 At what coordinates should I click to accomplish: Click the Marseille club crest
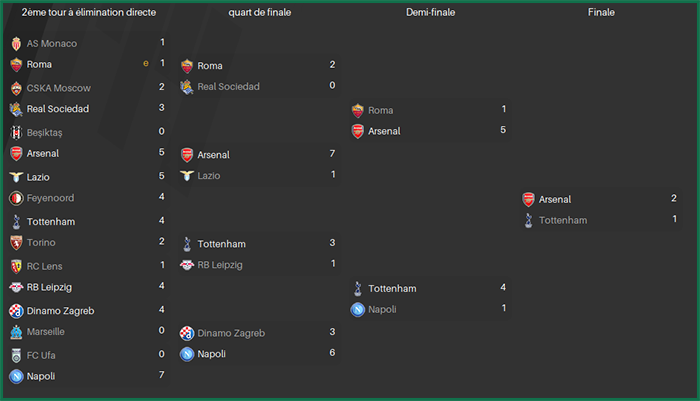16,332
